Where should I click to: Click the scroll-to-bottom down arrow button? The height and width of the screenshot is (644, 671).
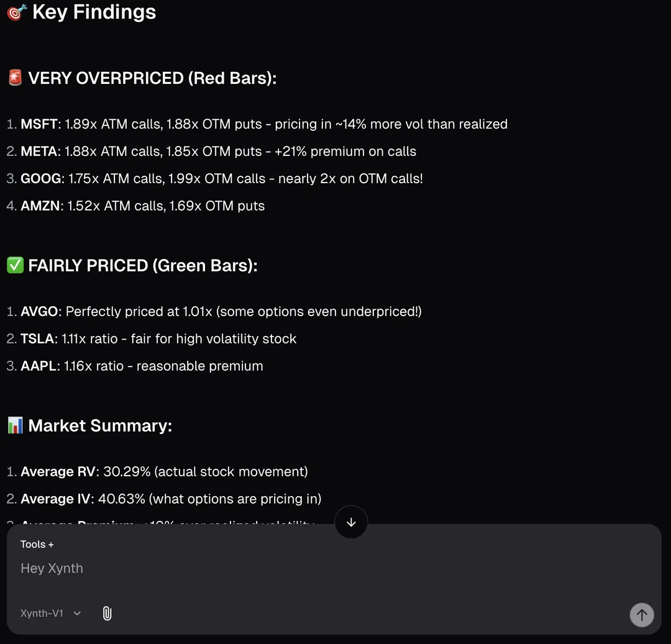(351, 522)
